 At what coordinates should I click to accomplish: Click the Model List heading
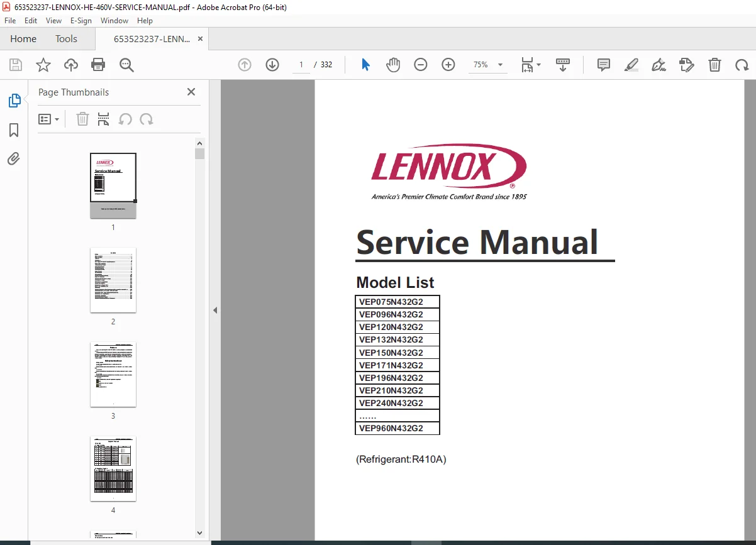[395, 283]
